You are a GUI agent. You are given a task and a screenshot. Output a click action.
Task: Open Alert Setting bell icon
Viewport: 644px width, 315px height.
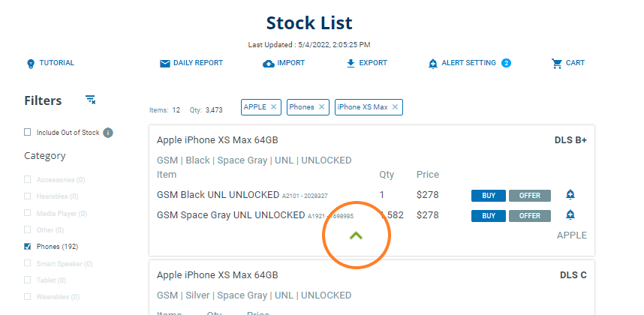point(432,64)
